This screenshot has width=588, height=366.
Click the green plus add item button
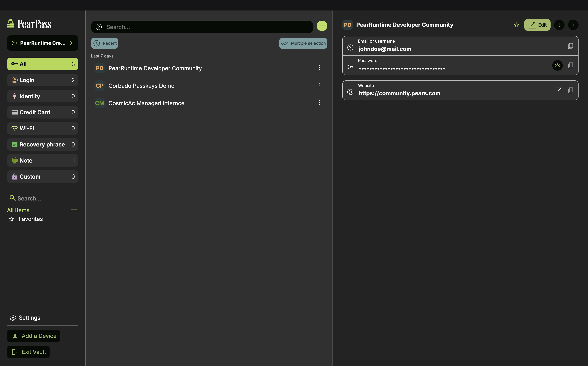coord(322,26)
